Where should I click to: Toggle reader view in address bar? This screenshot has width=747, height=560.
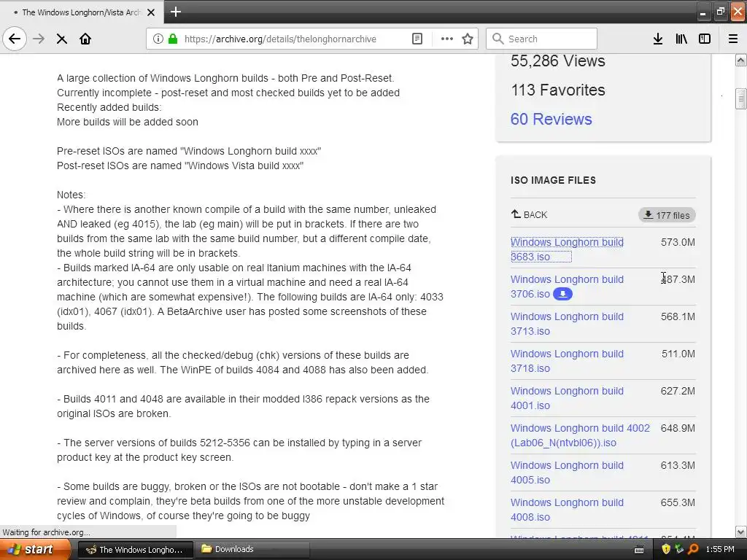tap(417, 39)
